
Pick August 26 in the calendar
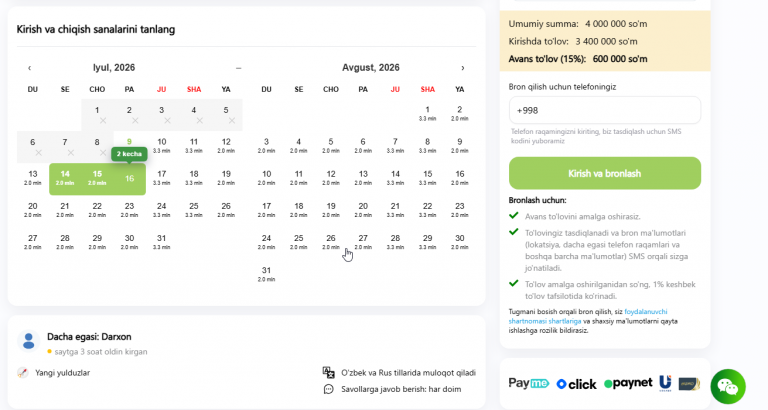tap(331, 242)
